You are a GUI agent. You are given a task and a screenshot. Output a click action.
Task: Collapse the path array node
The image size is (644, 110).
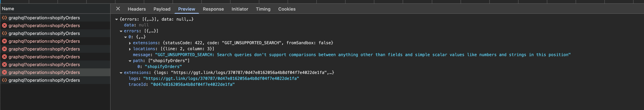(130, 61)
